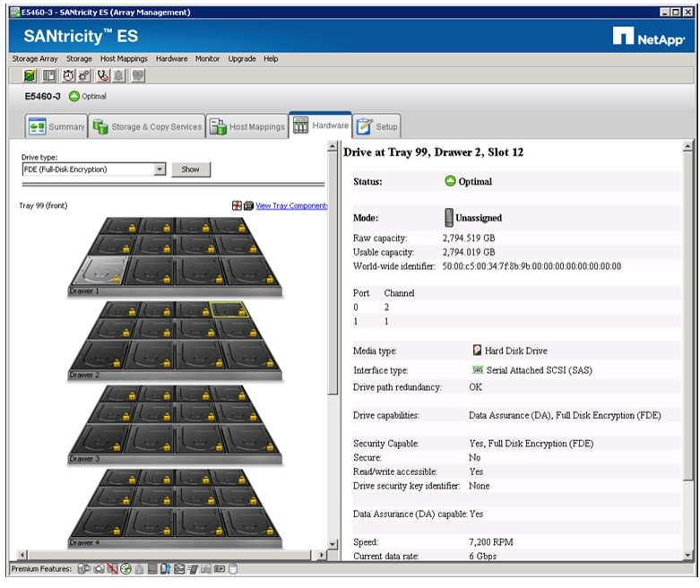700x588 pixels.
Task: Click drive details pane scrollbar down arrow
Action: (x=688, y=555)
